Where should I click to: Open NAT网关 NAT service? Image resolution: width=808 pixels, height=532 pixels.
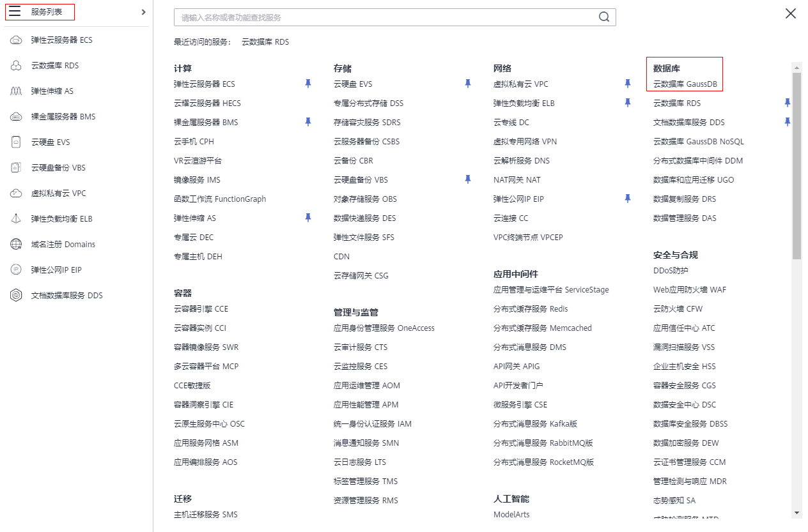coord(517,179)
